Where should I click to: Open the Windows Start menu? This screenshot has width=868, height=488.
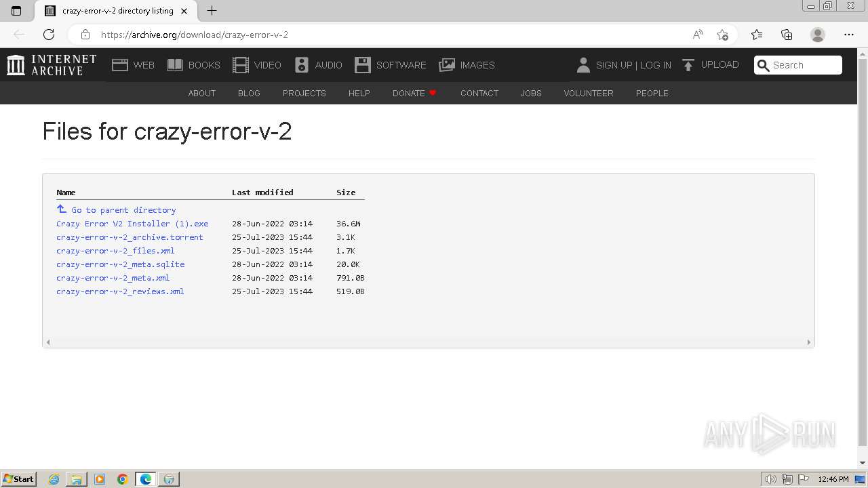point(19,479)
